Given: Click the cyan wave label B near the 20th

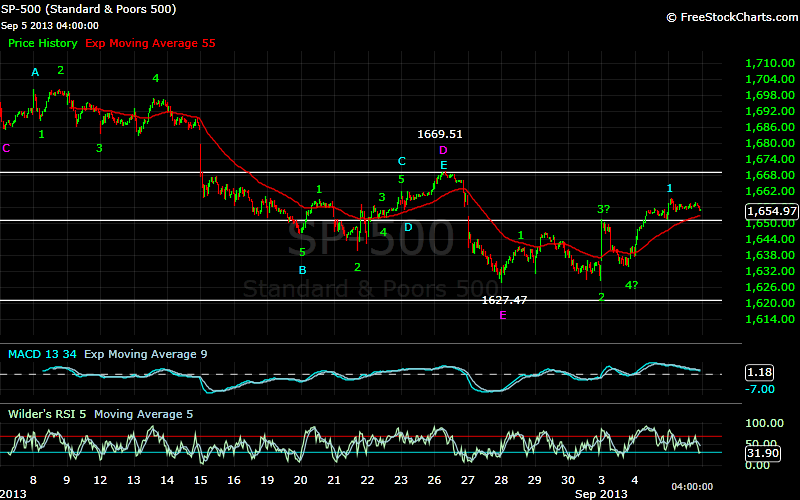Looking at the screenshot, I should coord(303,270).
